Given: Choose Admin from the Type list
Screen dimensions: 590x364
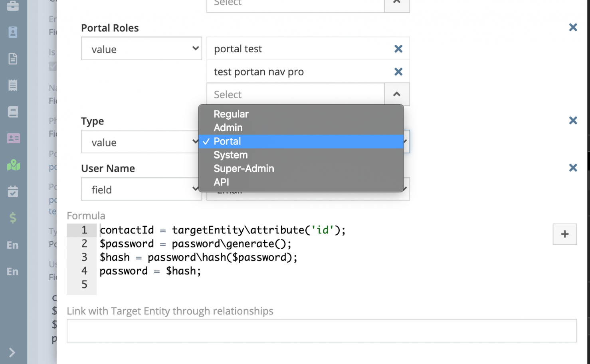Looking at the screenshot, I should pyautogui.click(x=228, y=128).
